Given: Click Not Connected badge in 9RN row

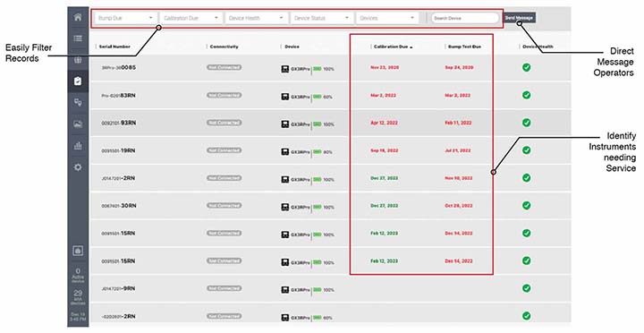Looking at the screenshot, I should (x=224, y=288).
